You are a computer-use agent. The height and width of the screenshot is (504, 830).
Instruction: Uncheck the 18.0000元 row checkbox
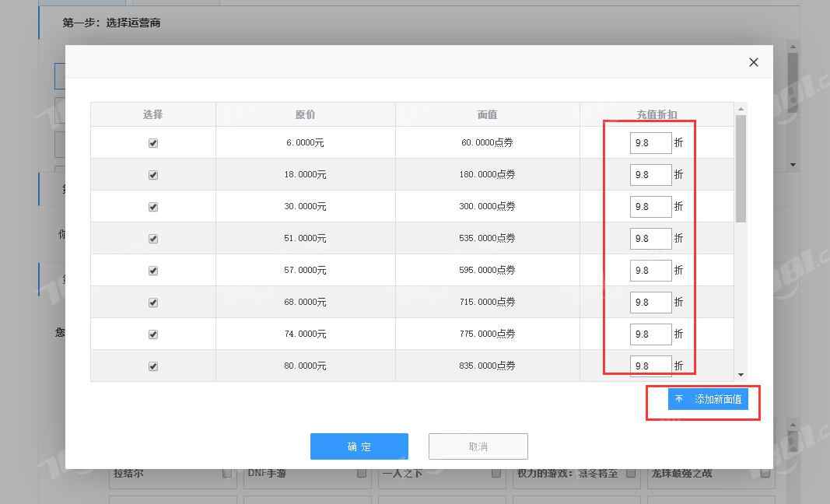(x=153, y=175)
